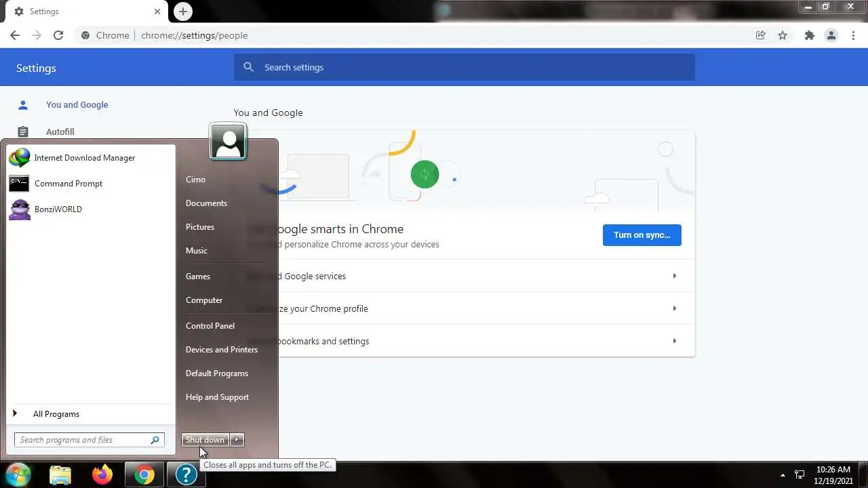Open Games from Start menu
868x488 pixels.
pyautogui.click(x=198, y=277)
